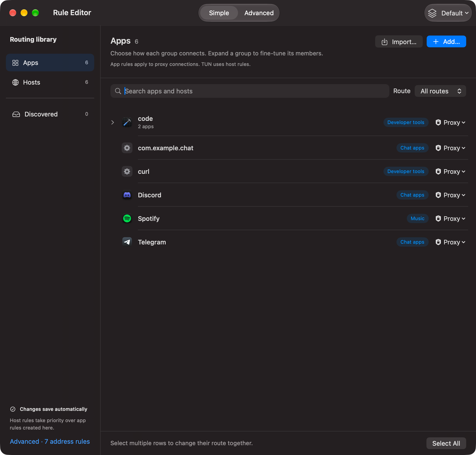Screen dimensions: 476x455
Task: Click the curl gear icon
Action: 127,171
